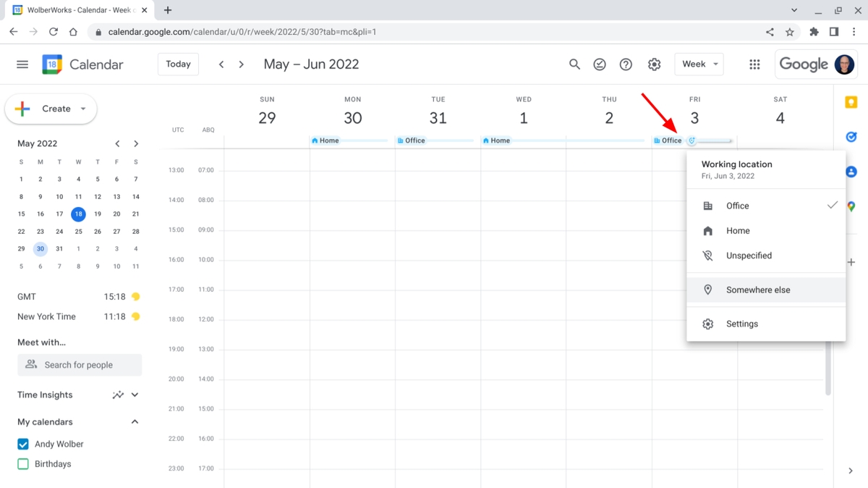Enable the Birthdays calendar
The height and width of the screenshot is (488, 868).
(x=22, y=464)
